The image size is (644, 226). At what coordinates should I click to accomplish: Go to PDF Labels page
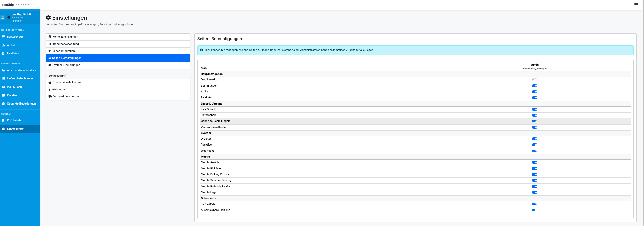click(x=20, y=120)
